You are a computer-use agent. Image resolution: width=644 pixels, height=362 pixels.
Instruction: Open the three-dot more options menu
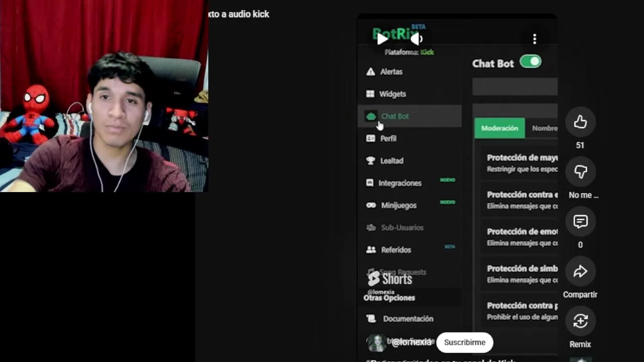(534, 39)
